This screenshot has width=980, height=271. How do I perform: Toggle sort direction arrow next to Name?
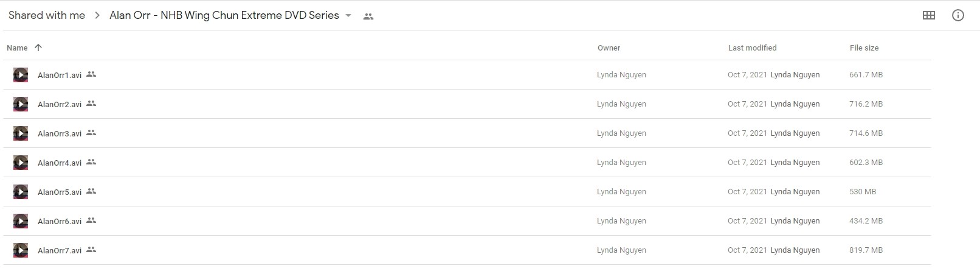38,48
